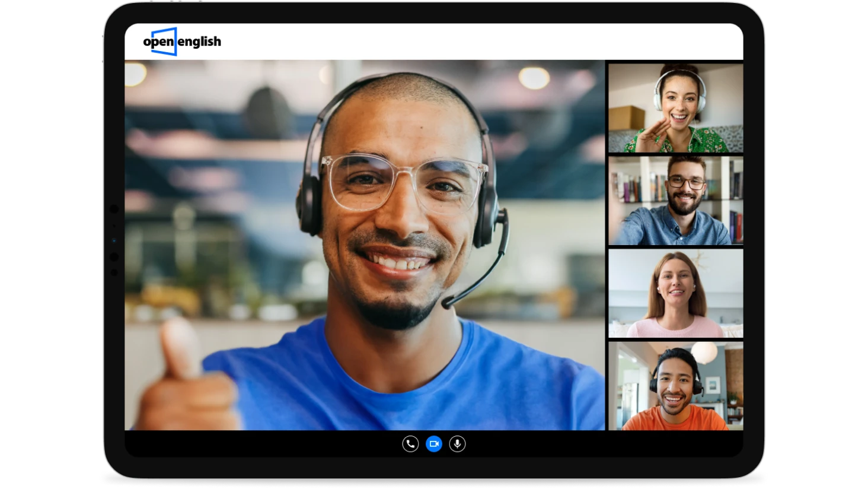Screen dimensions: 868x489
Task: Click the hanging lamp in the bottom thumbnail
Action: tap(704, 353)
